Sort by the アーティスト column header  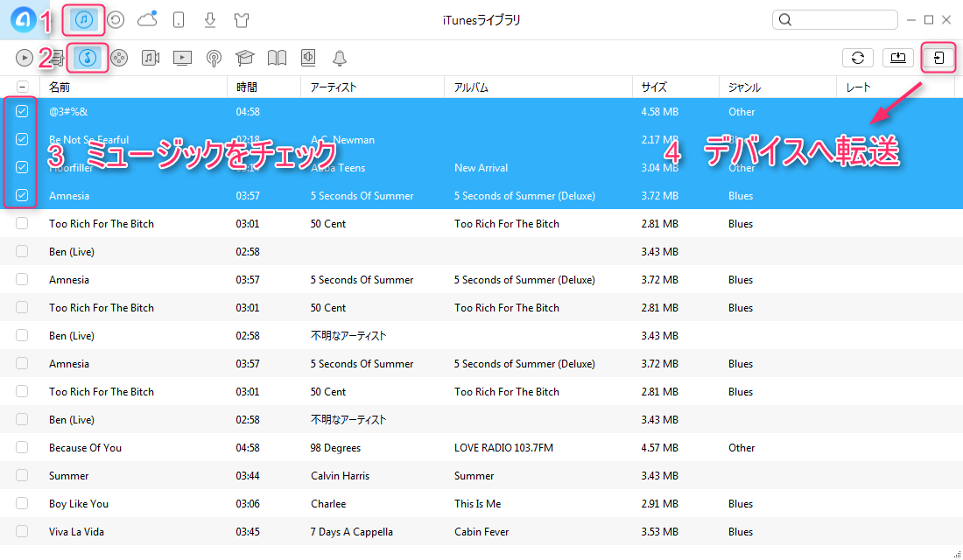pyautogui.click(x=373, y=87)
